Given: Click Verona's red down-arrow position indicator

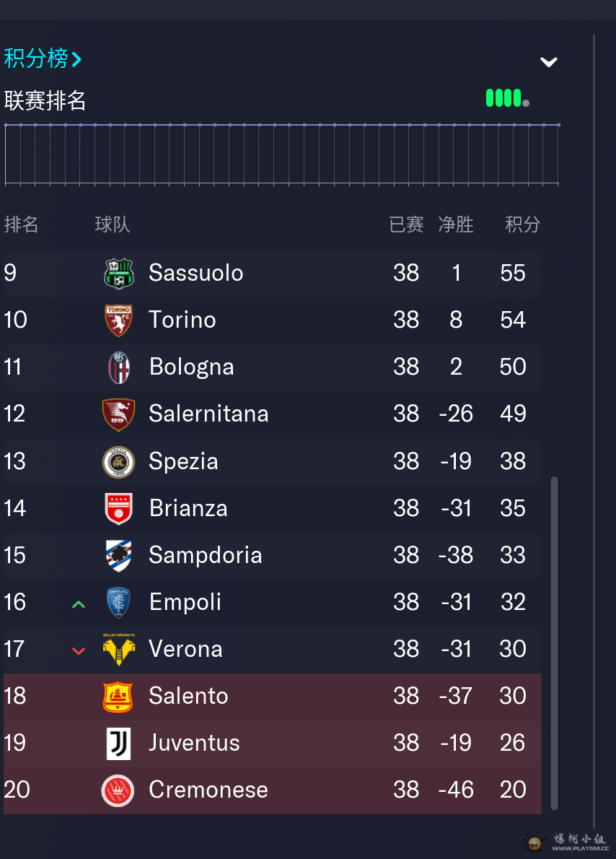Looking at the screenshot, I should pos(79,651).
